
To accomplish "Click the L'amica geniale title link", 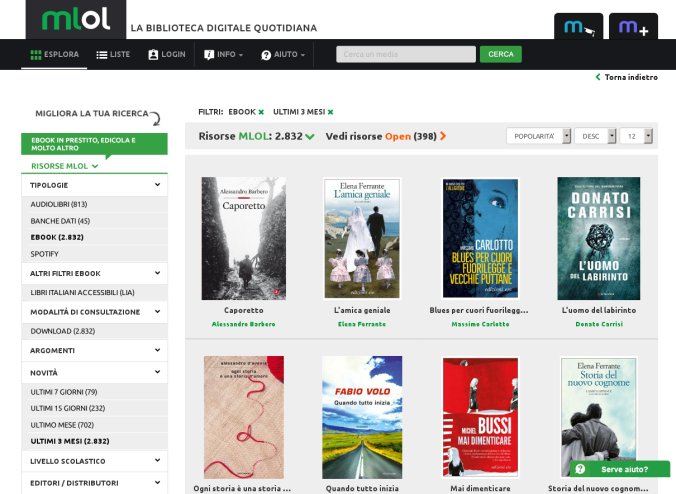I will [362, 310].
